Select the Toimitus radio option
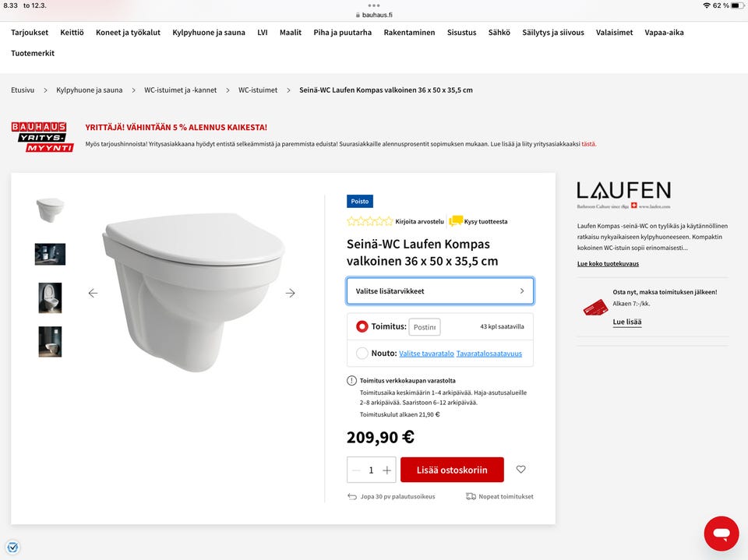 pos(362,327)
